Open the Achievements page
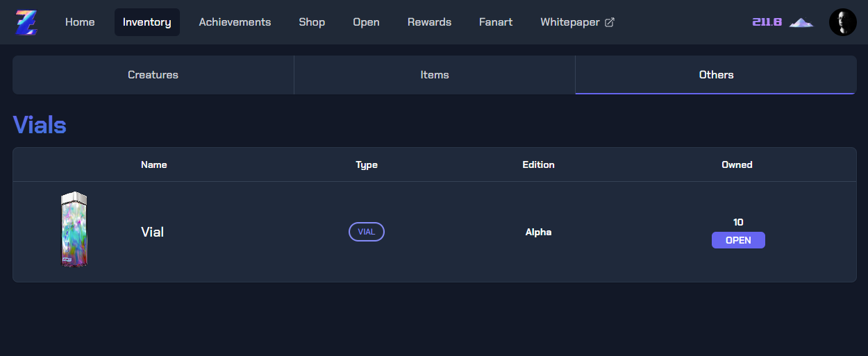Screen dimensions: 868x356 (235, 22)
